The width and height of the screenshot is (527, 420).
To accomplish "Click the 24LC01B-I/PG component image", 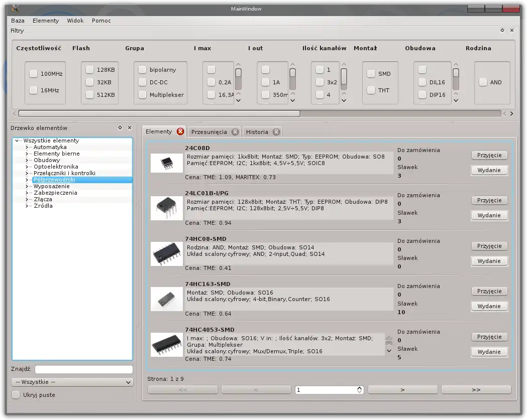I will click(167, 208).
